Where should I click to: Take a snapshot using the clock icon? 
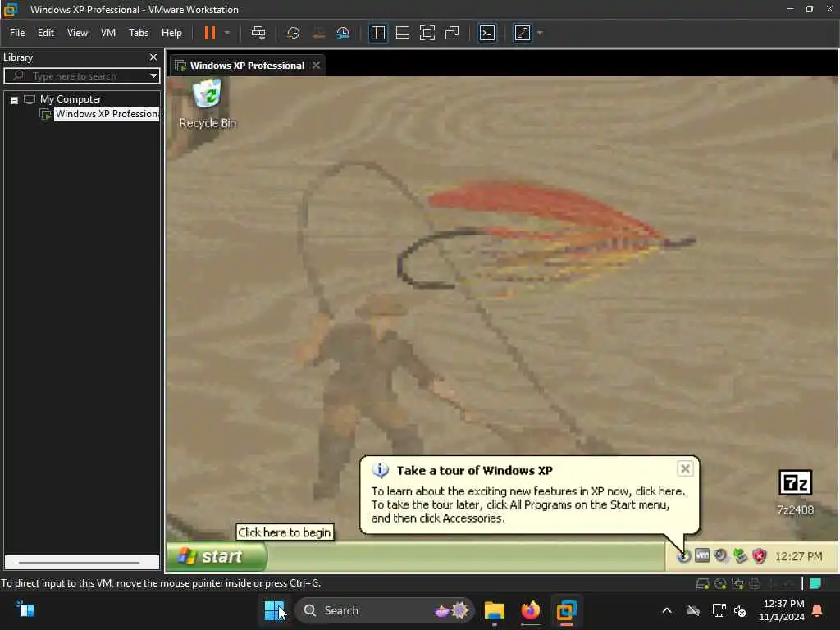[x=293, y=33]
